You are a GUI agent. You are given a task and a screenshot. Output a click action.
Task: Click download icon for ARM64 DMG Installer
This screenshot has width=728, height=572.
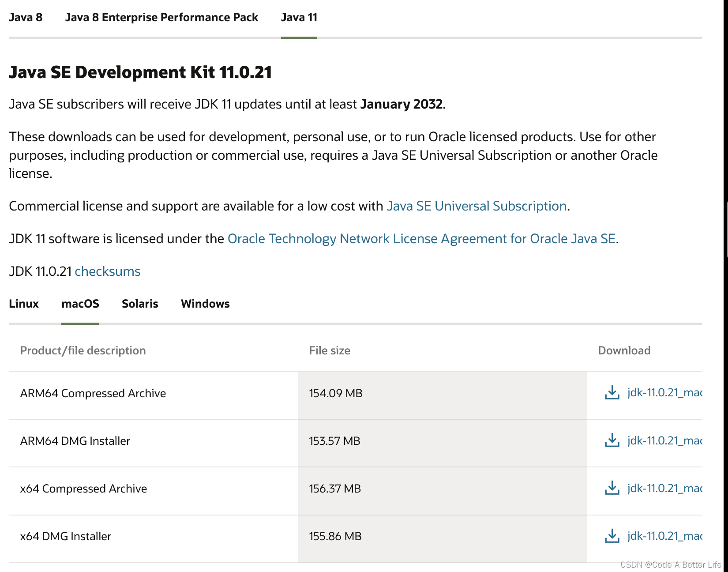click(x=612, y=440)
